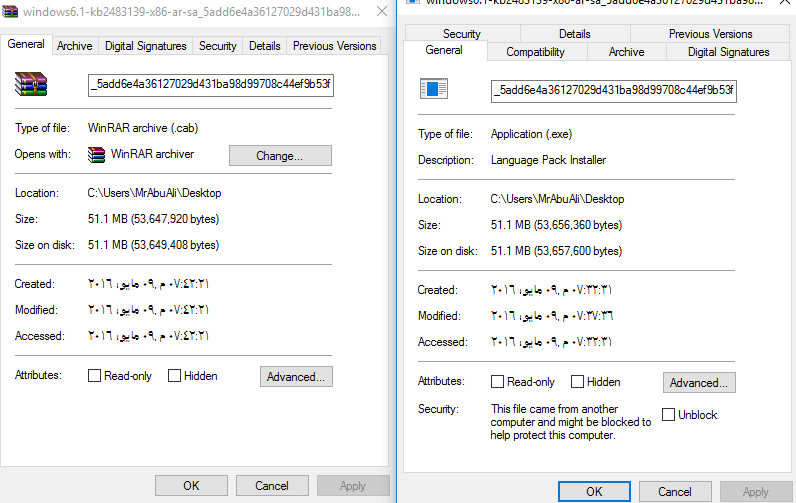Click '53,647,920 bytes' size value
796x503 pixels.
175,219
